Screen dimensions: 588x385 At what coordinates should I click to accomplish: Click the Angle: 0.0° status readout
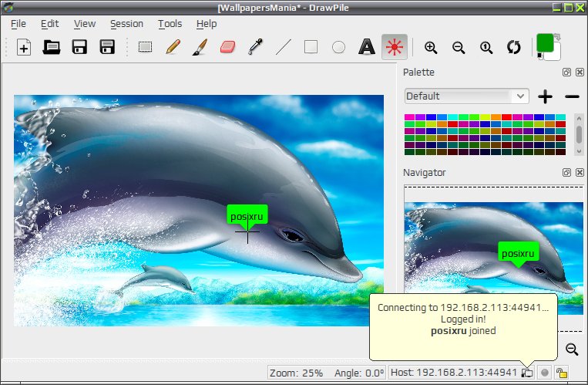coord(359,373)
